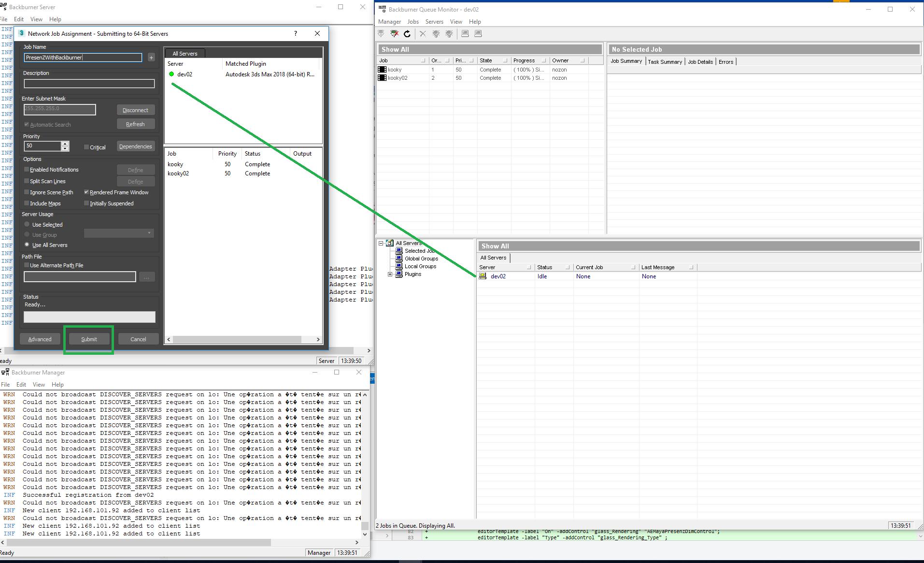
Task: Enable the Critical priority checkbox
Action: (86, 147)
